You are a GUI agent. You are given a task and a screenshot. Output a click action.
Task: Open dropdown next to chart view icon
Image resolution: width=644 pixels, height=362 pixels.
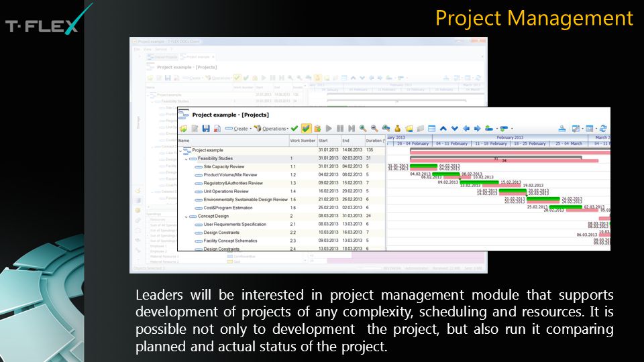[x=582, y=129]
